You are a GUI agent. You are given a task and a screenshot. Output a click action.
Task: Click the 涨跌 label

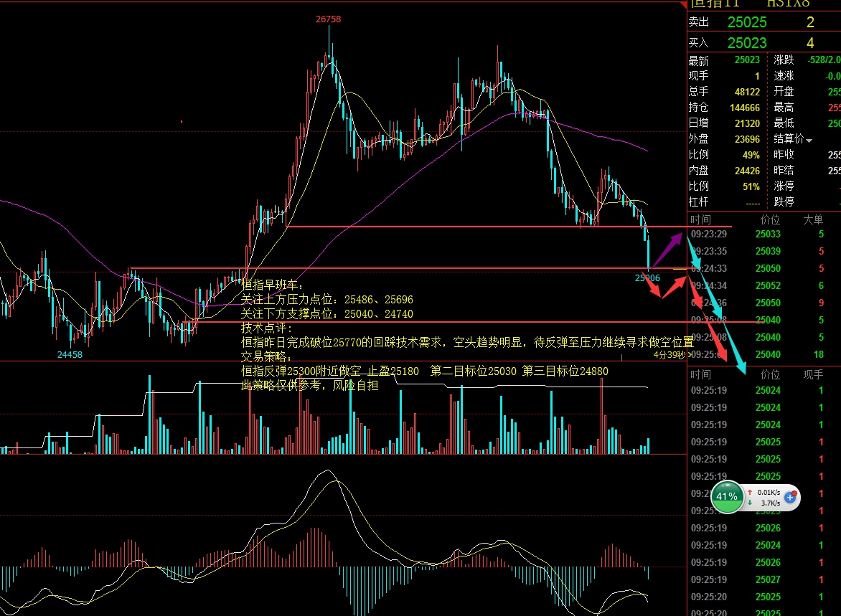[x=784, y=60]
